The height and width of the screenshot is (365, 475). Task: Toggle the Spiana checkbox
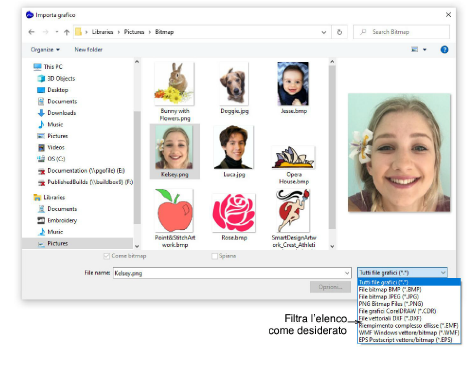pyautogui.click(x=214, y=256)
